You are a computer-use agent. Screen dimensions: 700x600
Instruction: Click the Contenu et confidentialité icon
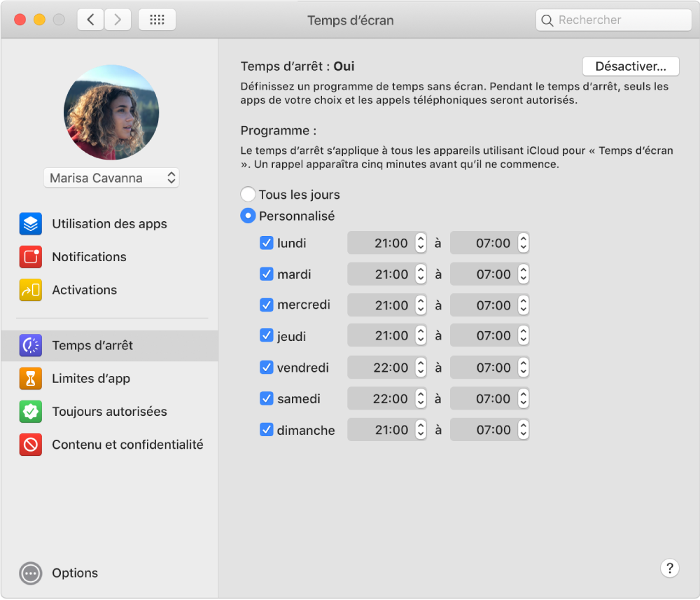[x=30, y=445]
